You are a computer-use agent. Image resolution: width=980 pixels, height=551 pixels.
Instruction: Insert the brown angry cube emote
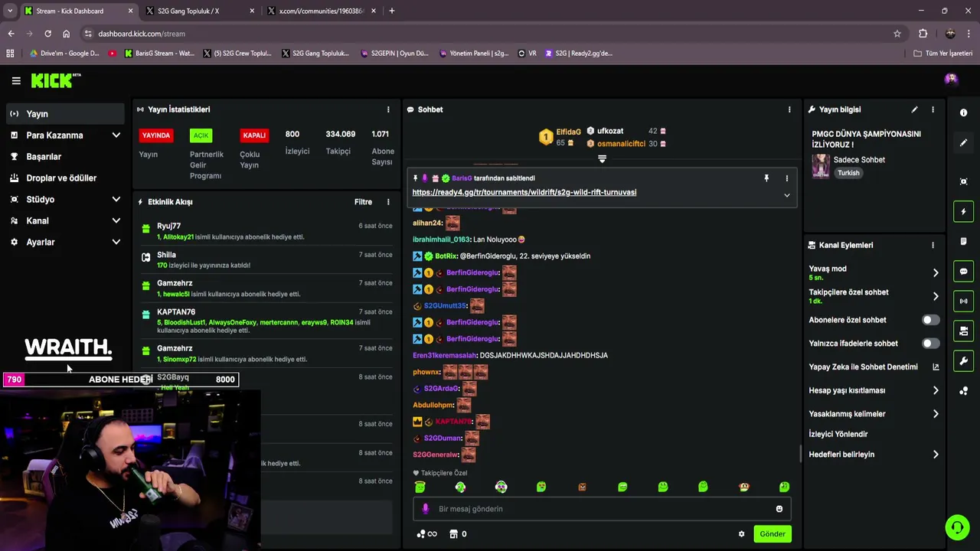pyautogui.click(x=582, y=487)
